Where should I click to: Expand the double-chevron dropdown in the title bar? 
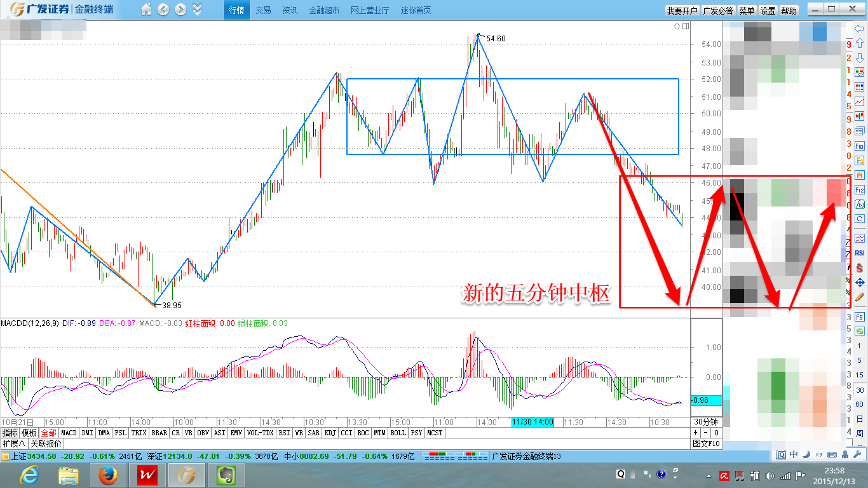pos(197,10)
